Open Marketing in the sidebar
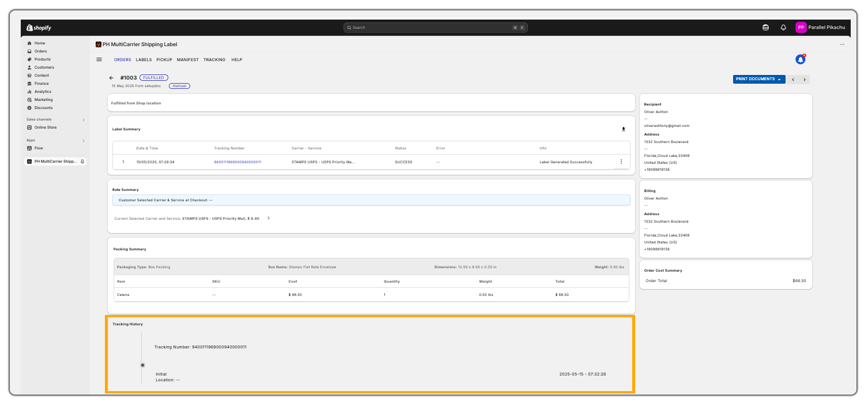The image size is (868, 409). 43,100
